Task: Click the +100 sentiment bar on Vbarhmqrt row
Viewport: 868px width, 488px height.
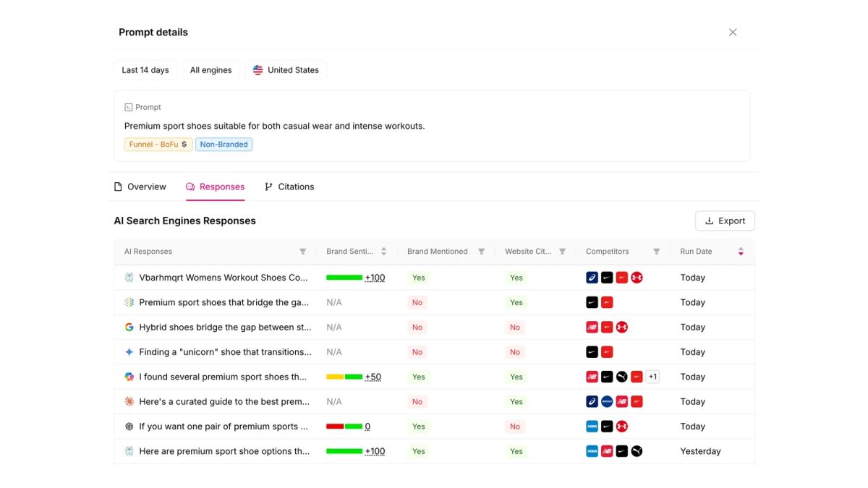Action: point(344,278)
